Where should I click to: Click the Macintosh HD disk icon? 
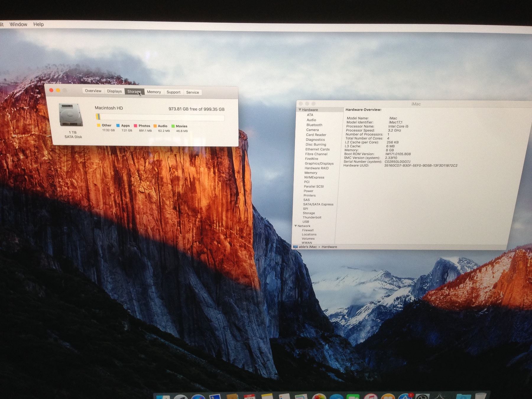(x=70, y=115)
